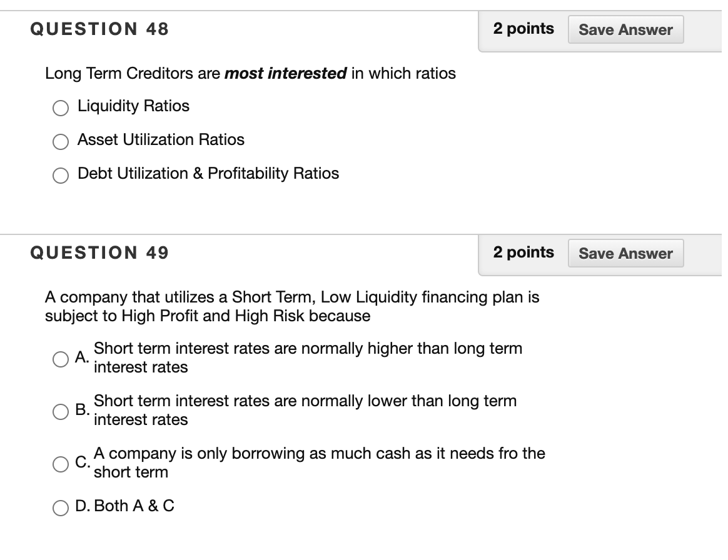Click the QUESTION 49 heading
The height and width of the screenshot is (560, 728).
pyautogui.click(x=99, y=252)
